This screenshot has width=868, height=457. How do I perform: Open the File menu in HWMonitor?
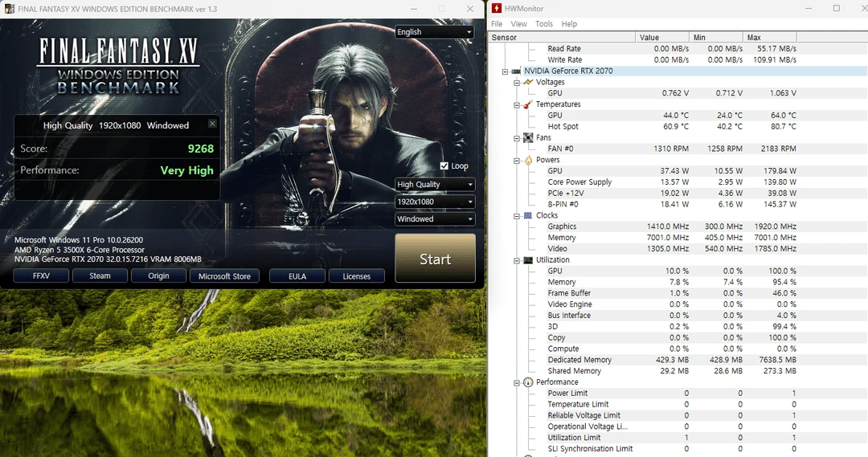497,24
